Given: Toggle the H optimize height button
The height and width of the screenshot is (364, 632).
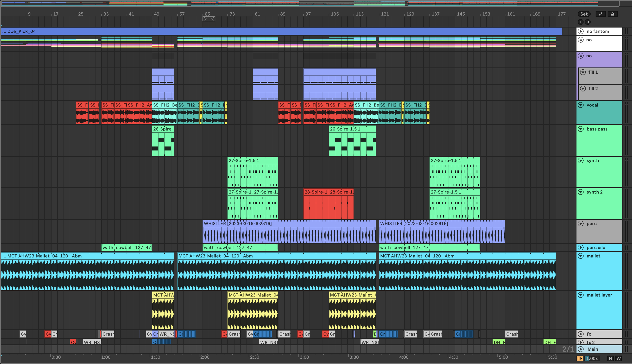Looking at the screenshot, I should 610,358.
